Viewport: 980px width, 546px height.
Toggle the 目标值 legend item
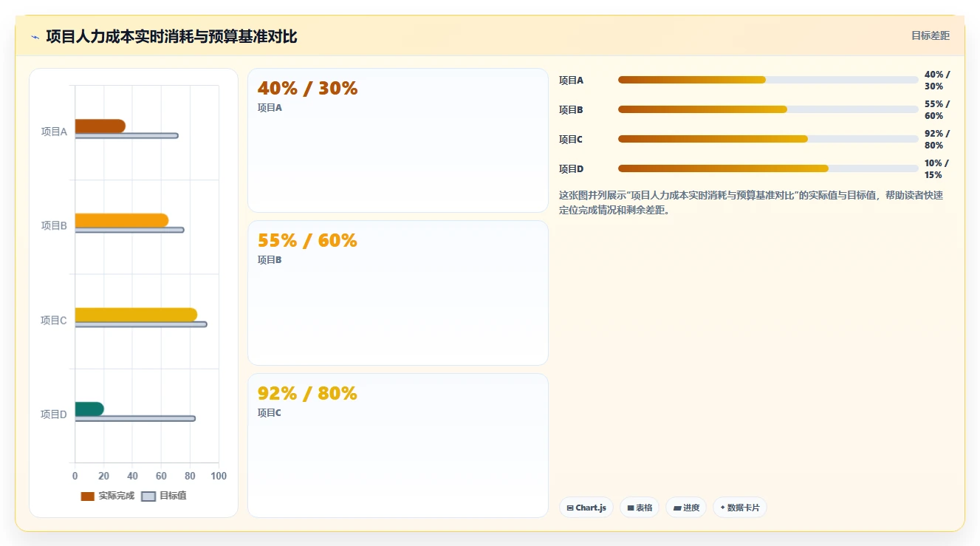[x=164, y=496]
